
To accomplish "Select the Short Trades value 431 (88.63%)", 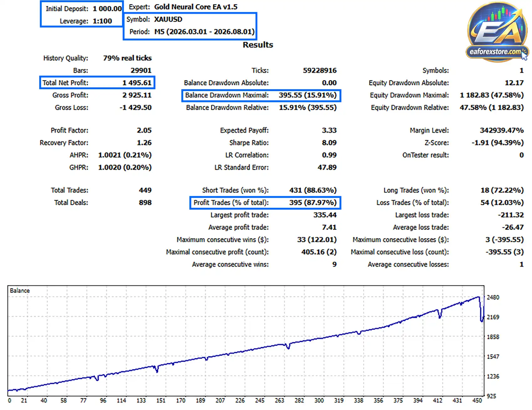I will point(313,190).
